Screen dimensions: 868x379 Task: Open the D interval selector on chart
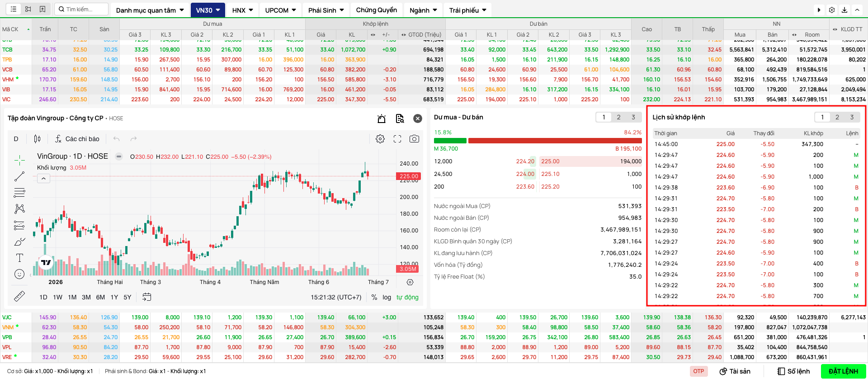16,139
